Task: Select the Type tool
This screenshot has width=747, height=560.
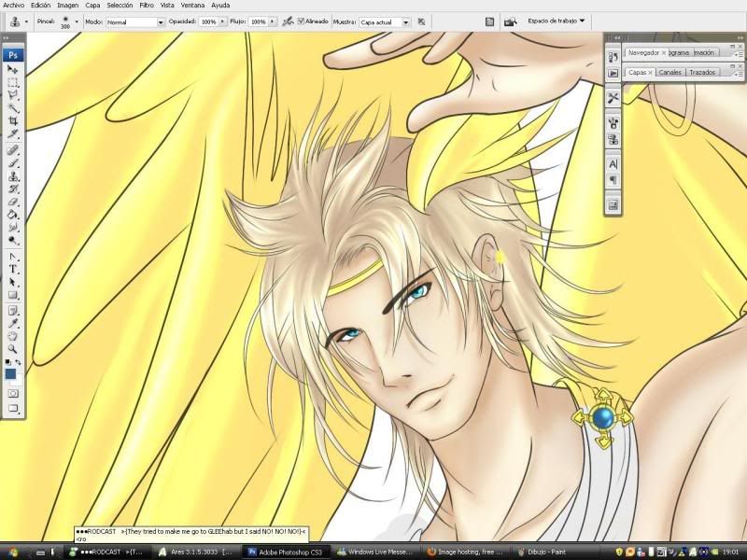Action: click(x=13, y=270)
